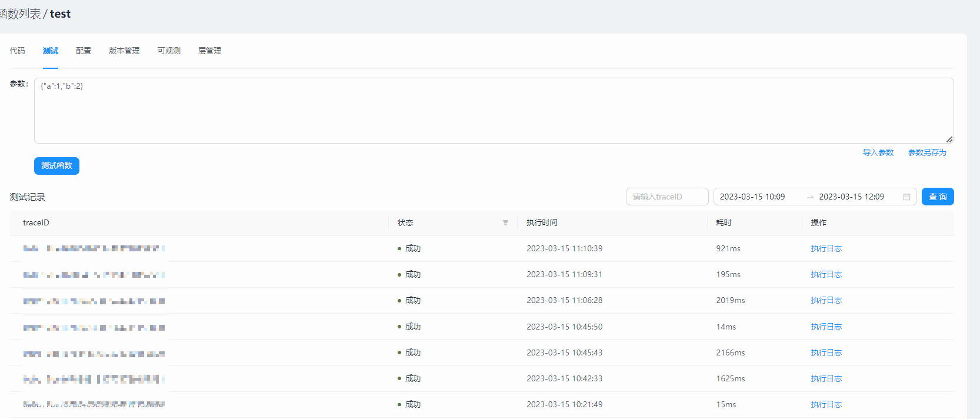
Task: Click the 导入参数 link
Action: 878,152
